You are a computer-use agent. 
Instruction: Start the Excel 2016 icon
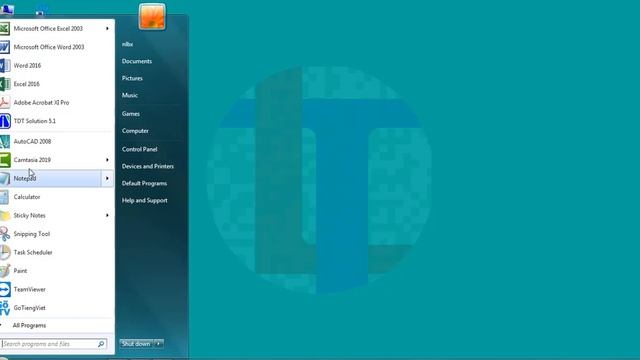4,84
